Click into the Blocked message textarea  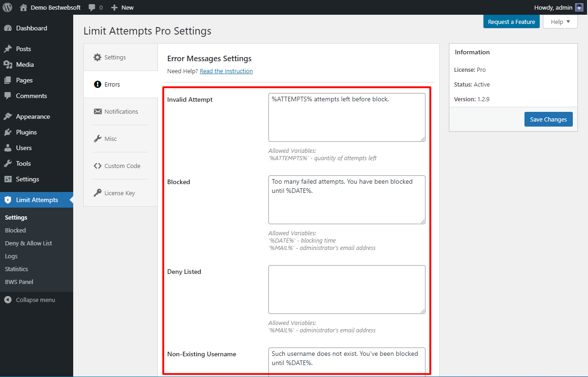pos(347,200)
